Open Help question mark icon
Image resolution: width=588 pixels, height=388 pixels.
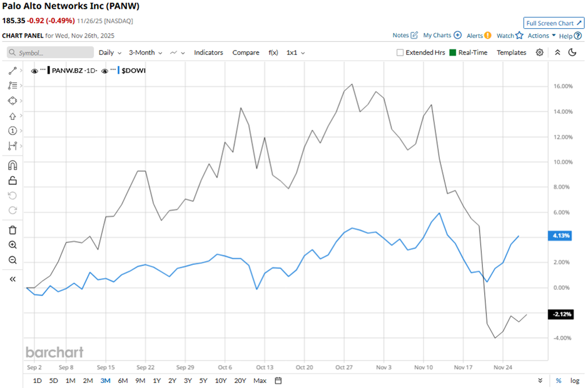tap(578, 36)
